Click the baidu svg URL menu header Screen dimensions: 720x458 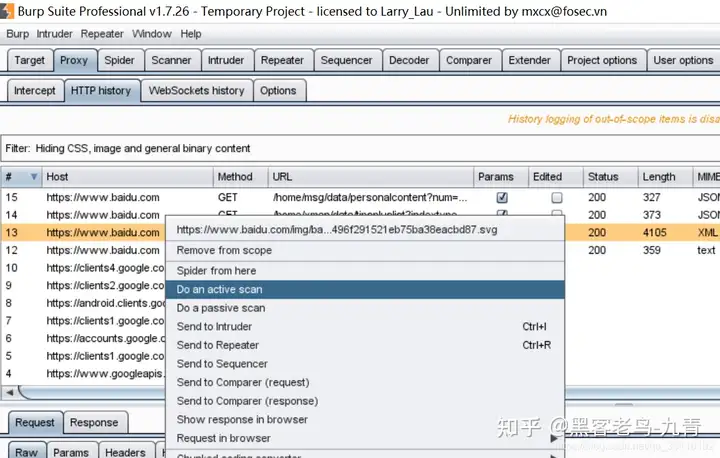365,230
